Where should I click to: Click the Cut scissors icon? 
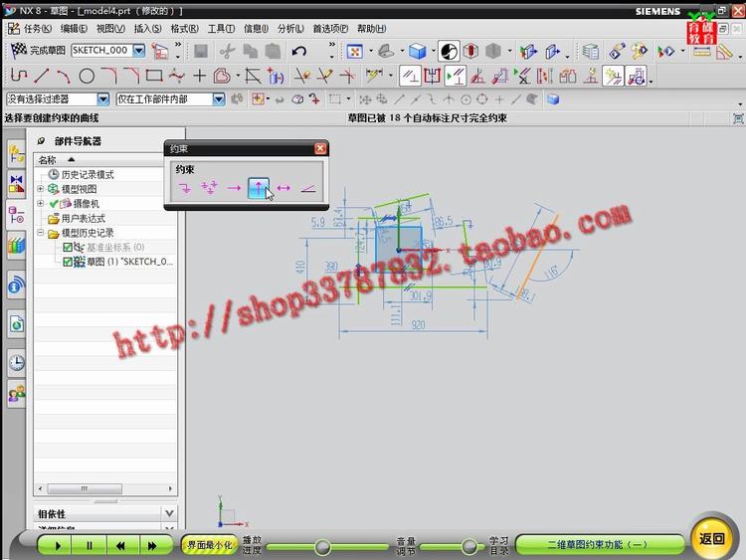coord(227,51)
